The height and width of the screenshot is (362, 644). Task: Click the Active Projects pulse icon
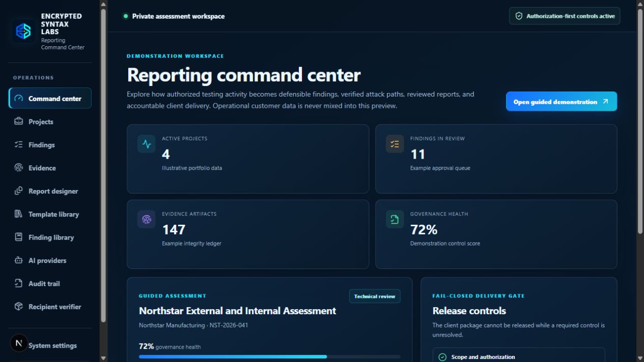tap(147, 144)
